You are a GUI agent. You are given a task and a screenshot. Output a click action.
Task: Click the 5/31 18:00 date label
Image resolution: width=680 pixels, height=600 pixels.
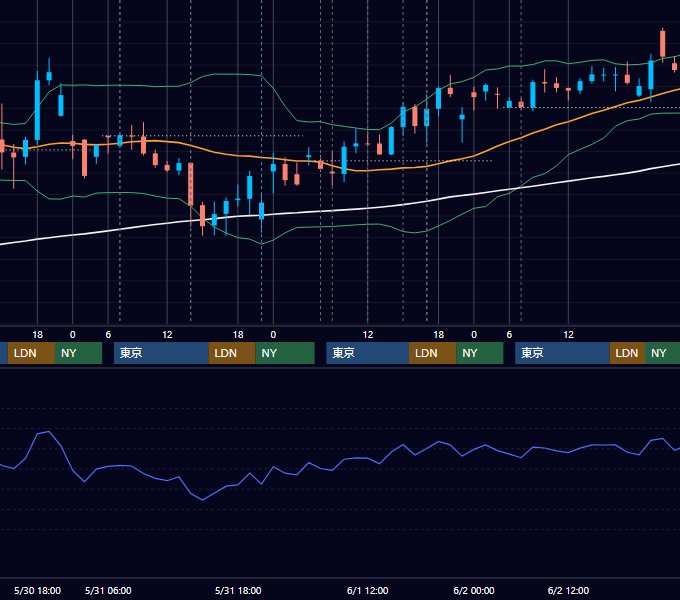[x=238, y=590]
